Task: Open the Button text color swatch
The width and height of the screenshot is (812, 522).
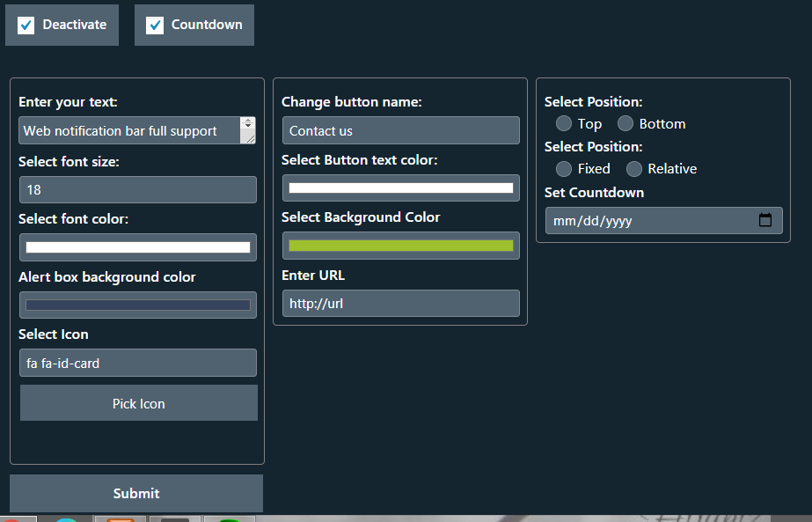Action: point(401,187)
